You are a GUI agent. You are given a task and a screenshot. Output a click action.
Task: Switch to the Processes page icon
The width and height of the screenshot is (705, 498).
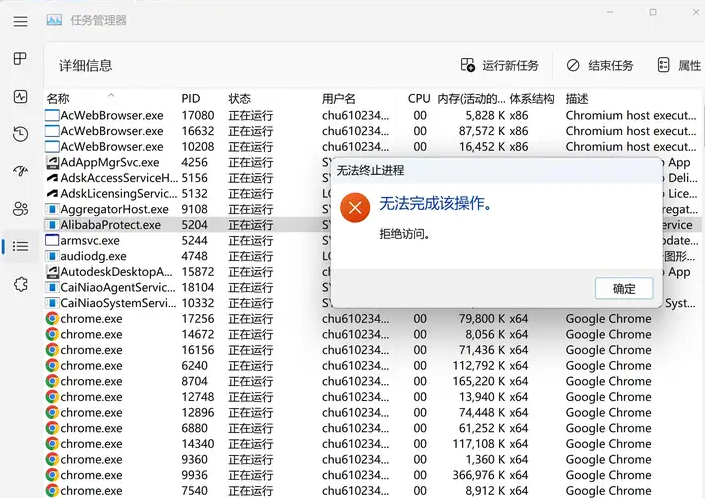pos(20,59)
